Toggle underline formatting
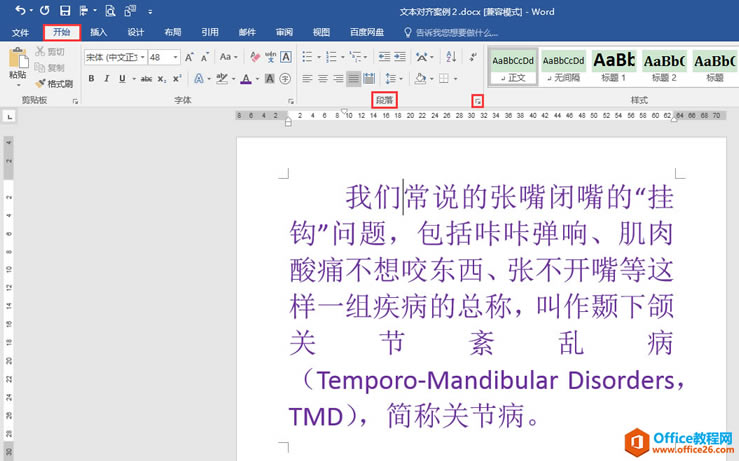Image resolution: width=739 pixels, height=461 pixels. coord(122,79)
